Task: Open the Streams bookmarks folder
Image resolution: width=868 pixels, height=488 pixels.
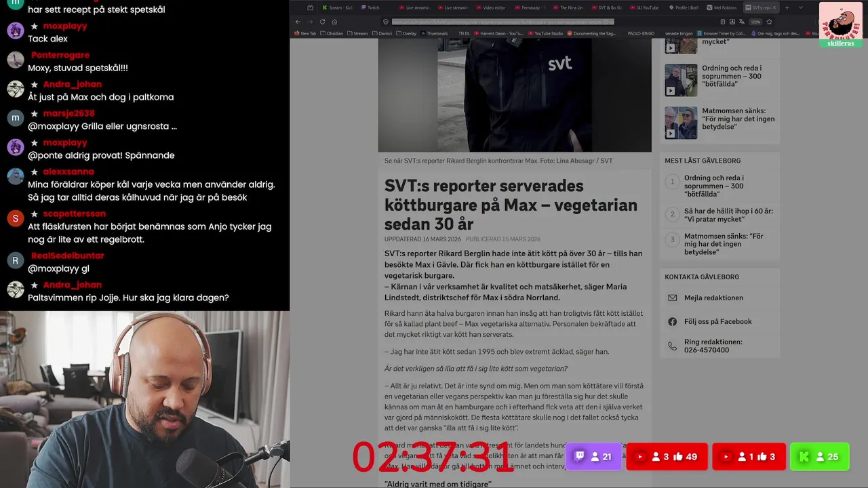Action: pos(357,33)
